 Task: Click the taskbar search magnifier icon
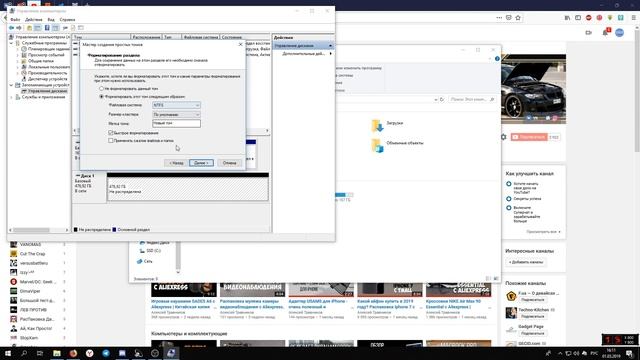point(24,353)
